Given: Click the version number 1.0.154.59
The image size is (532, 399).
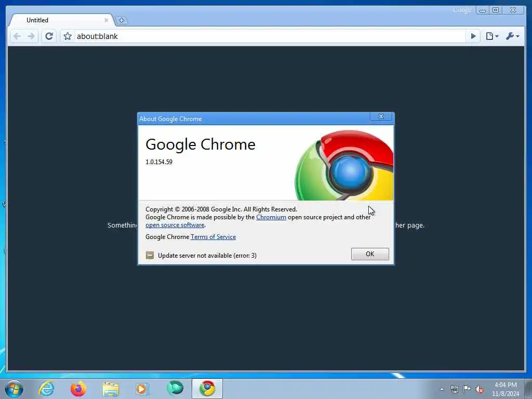Looking at the screenshot, I should (x=159, y=162).
